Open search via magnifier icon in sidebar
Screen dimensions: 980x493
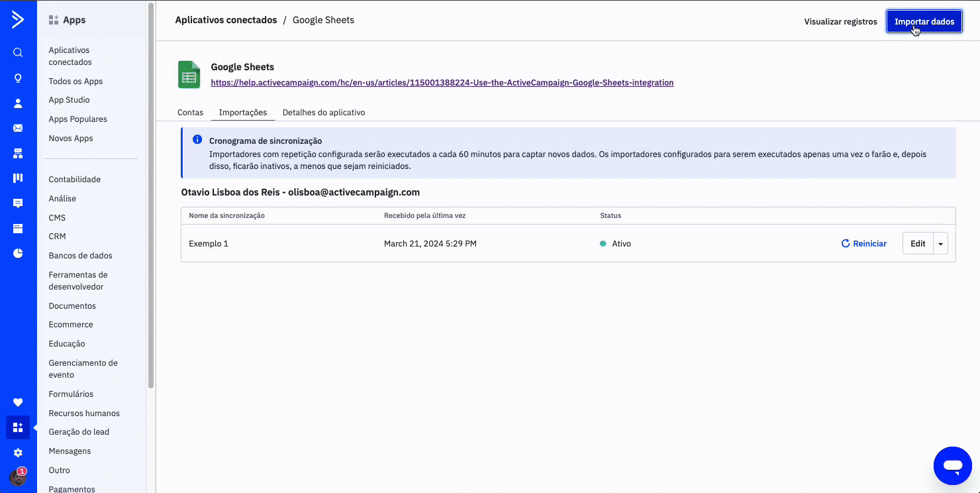18,53
